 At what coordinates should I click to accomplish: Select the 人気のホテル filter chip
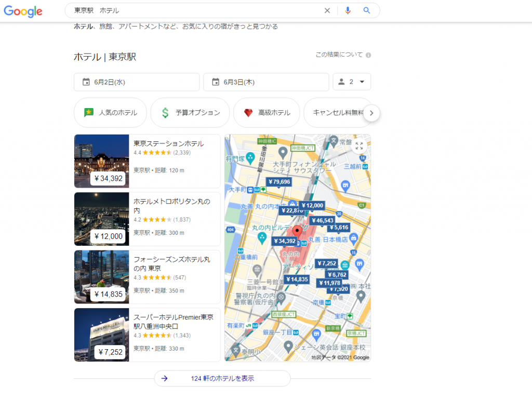(110, 113)
